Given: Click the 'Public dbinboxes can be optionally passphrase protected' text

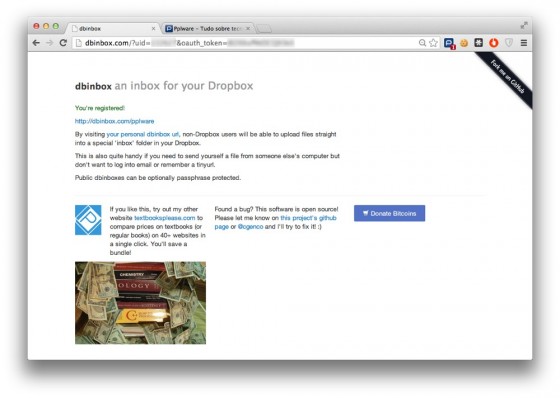Looking at the screenshot, I should click(x=158, y=178).
